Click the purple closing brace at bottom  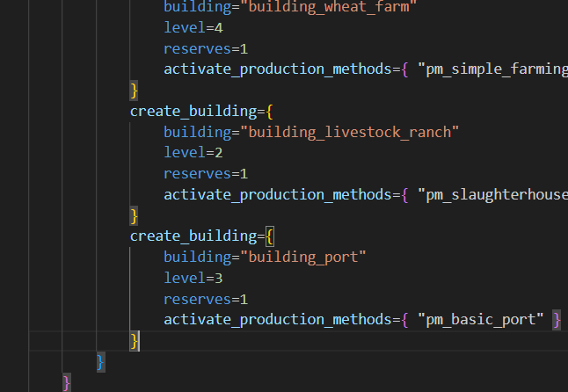pyautogui.click(x=67, y=381)
